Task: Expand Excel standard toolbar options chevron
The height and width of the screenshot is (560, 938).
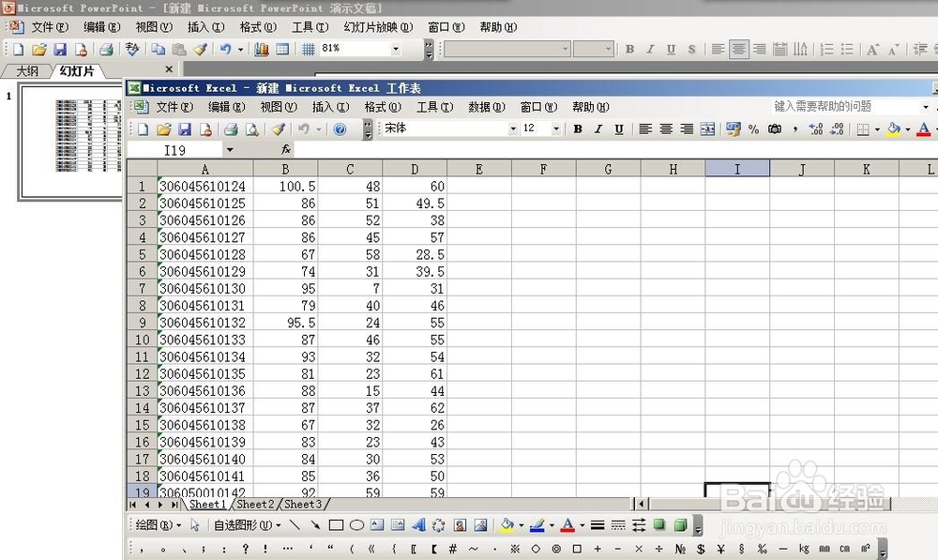Action: 368,129
